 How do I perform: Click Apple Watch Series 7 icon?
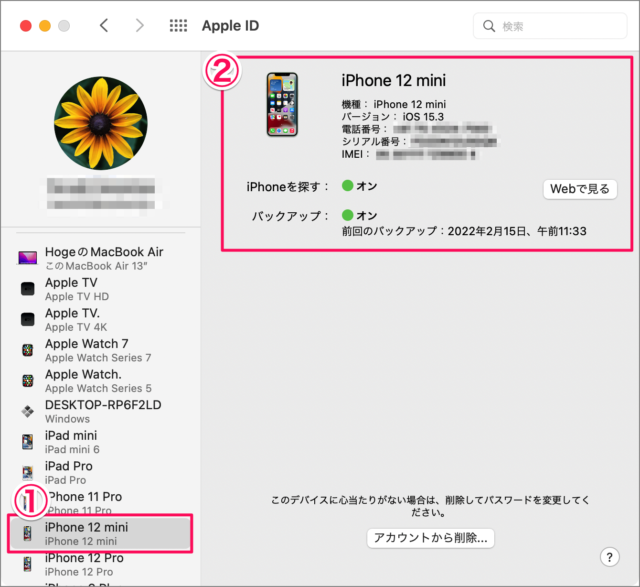point(28,350)
